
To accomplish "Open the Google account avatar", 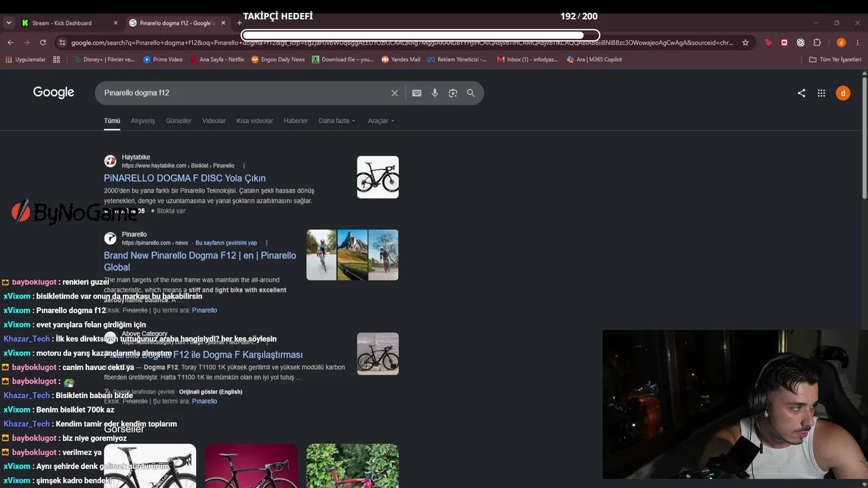I will [843, 93].
